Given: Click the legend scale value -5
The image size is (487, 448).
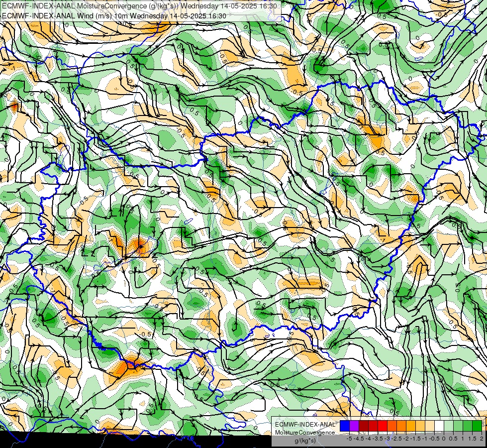Looking at the screenshot, I should [349, 439].
